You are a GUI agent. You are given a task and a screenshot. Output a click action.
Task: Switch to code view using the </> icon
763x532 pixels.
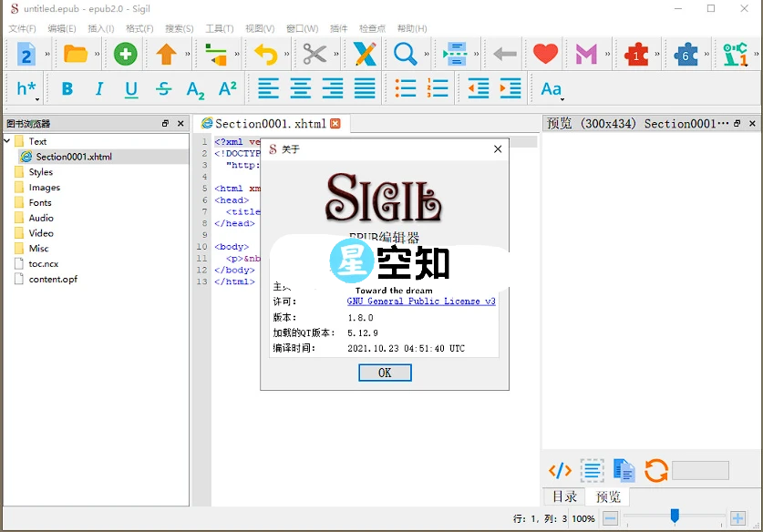[559, 470]
